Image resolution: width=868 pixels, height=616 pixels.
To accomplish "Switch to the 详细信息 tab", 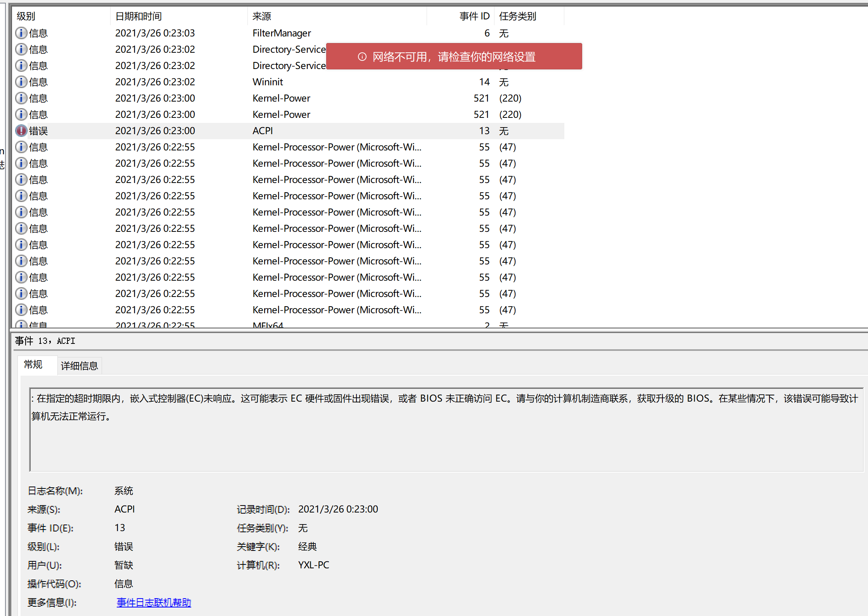I will [80, 366].
